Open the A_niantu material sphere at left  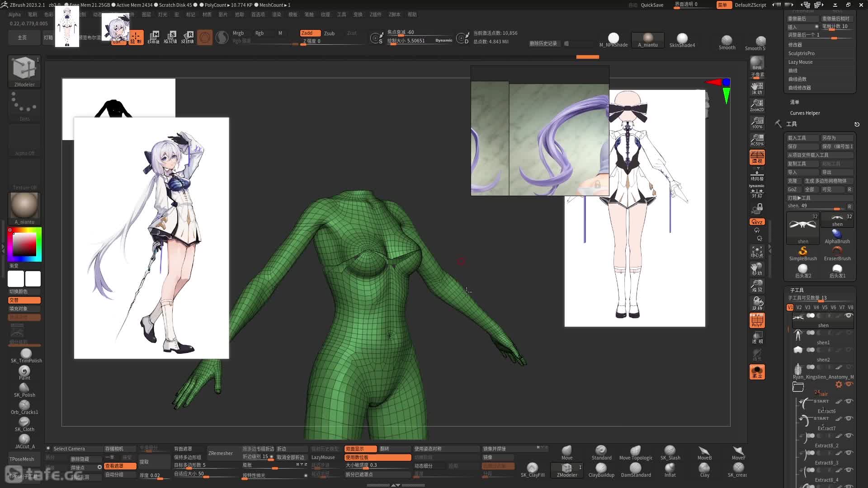(24, 208)
